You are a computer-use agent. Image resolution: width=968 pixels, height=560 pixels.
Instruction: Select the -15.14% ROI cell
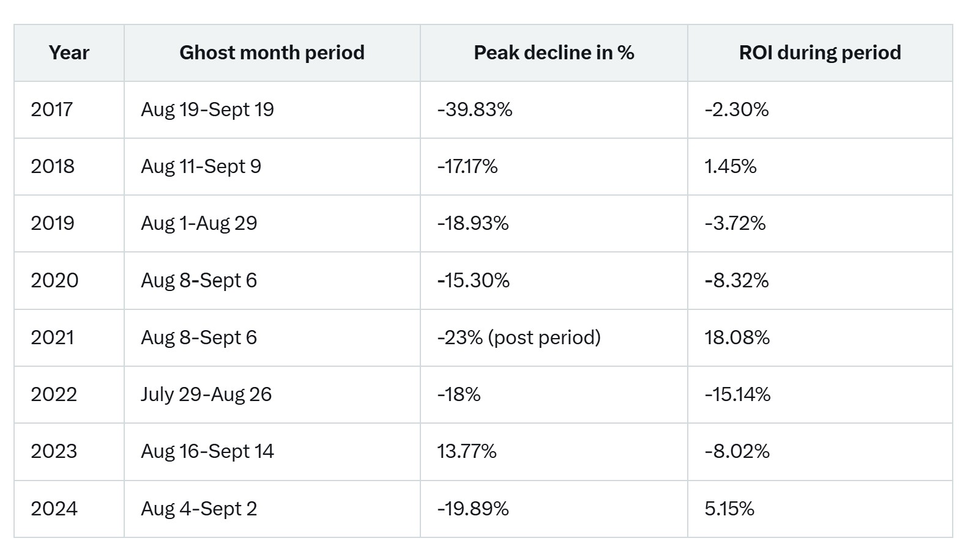737,394
